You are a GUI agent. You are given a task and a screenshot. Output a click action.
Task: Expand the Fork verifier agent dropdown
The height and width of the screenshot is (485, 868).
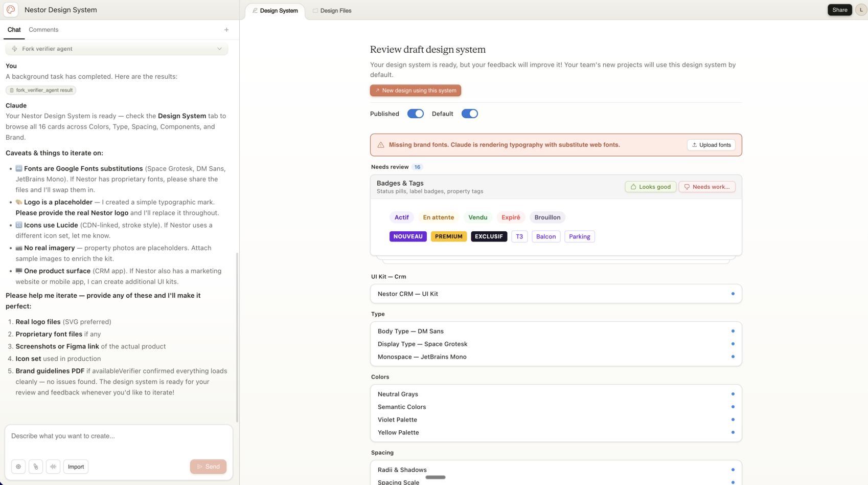[x=117, y=49]
